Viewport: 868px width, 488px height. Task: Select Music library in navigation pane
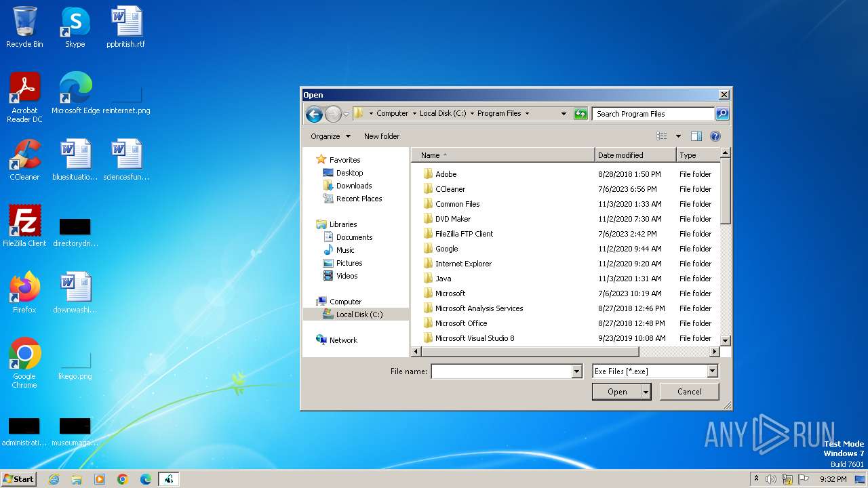[345, 250]
